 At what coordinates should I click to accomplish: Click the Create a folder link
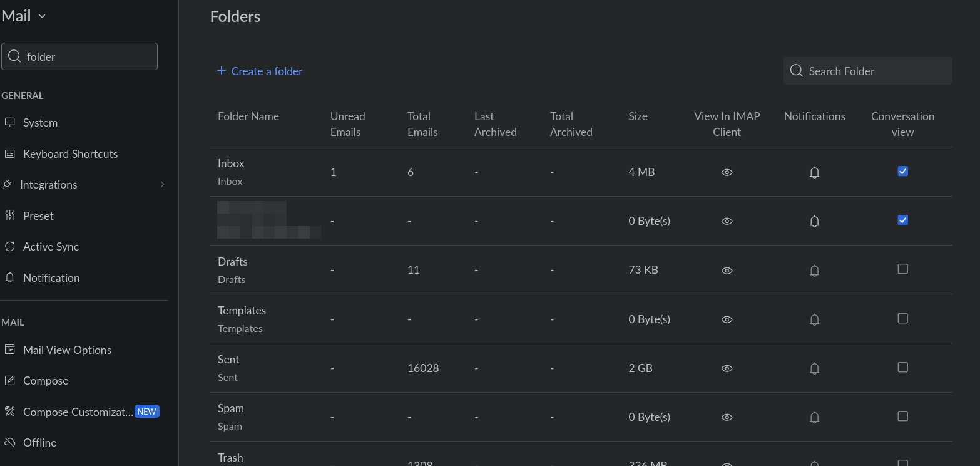(267, 71)
